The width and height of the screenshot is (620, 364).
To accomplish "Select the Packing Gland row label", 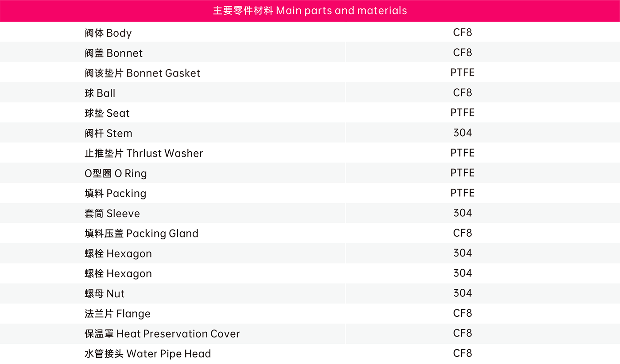I will pos(141,234).
